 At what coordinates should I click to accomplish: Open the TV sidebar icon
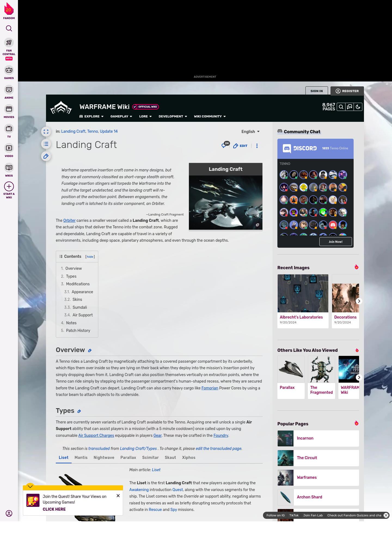coord(9,128)
